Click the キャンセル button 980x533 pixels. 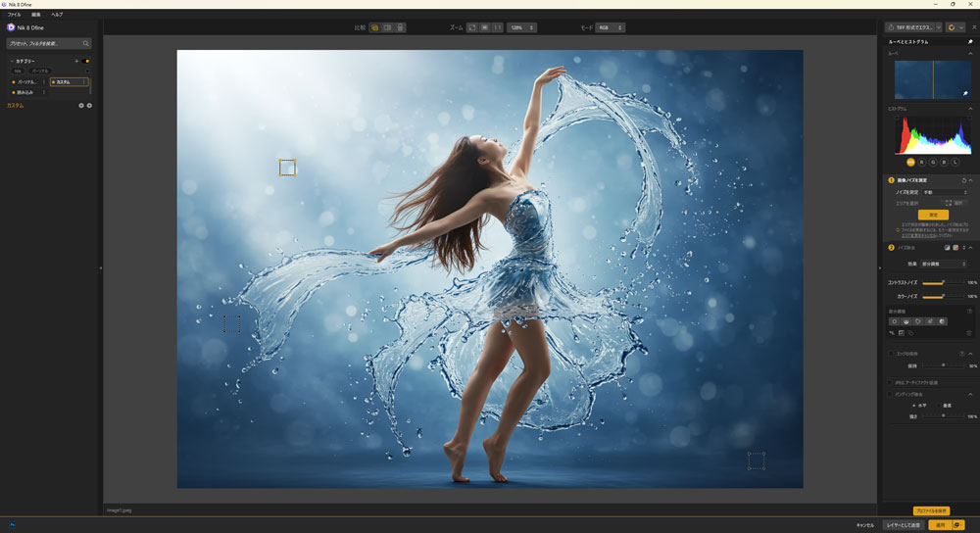[x=864, y=525]
